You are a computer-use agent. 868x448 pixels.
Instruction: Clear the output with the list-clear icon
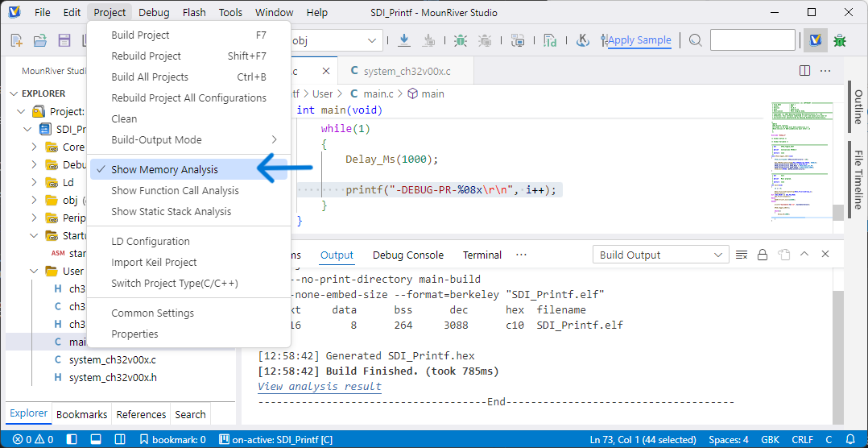(742, 255)
